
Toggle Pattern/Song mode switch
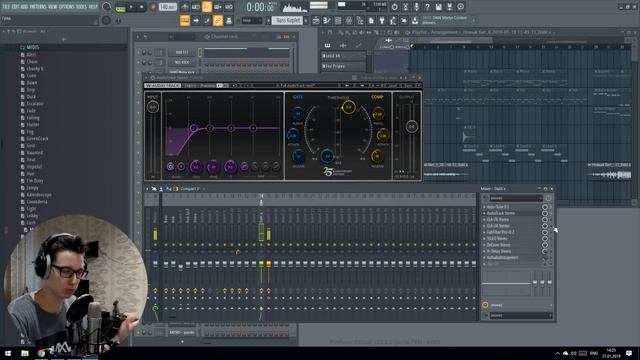point(120,8)
